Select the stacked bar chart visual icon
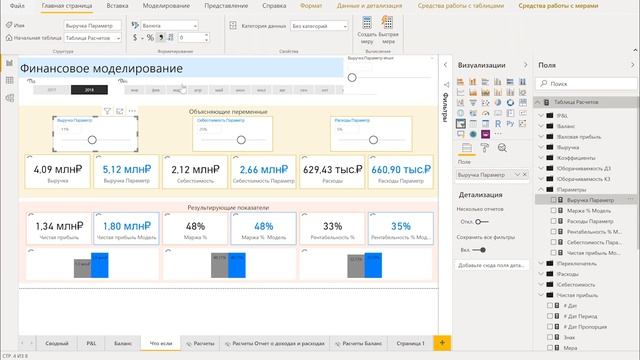This screenshot has width=640, height=360. tap(460, 82)
